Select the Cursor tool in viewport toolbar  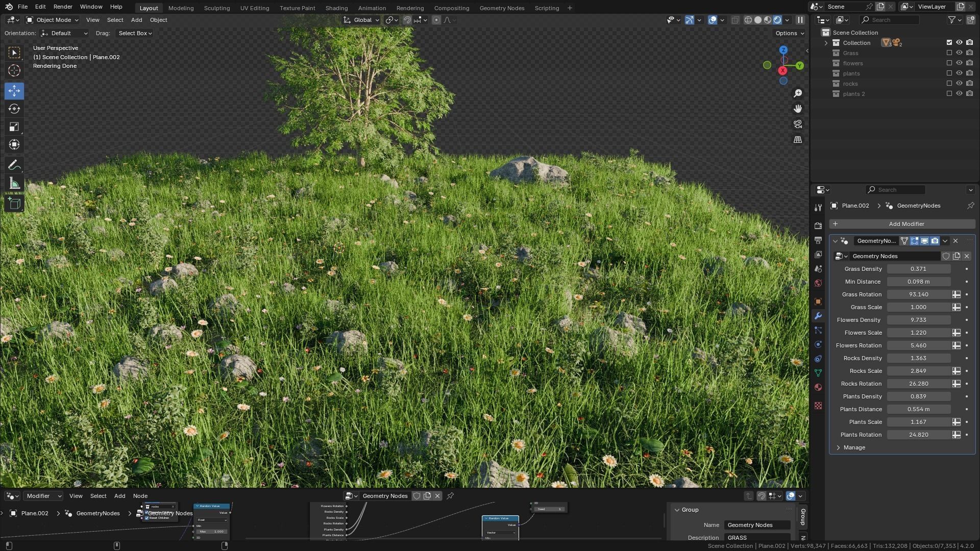coord(14,70)
